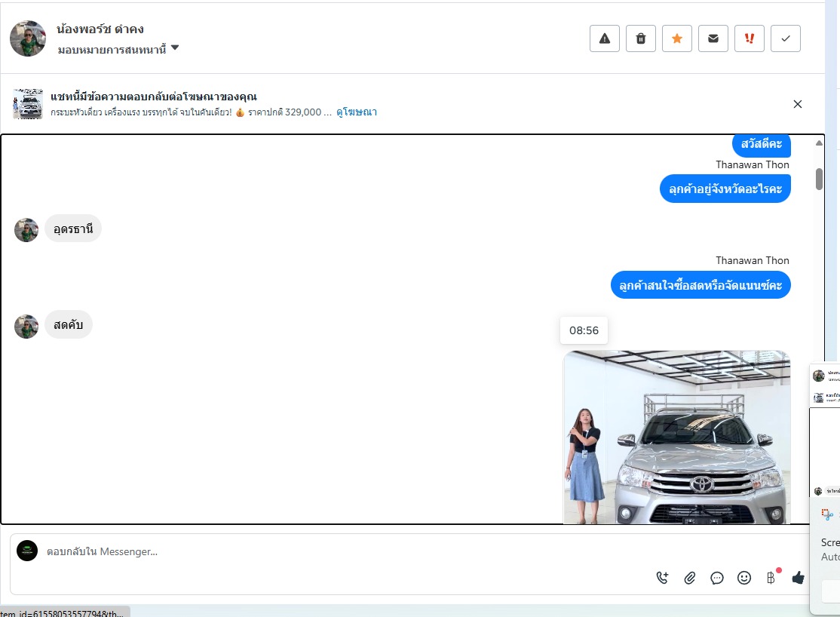
Task: Open saved replies speech bubble icon
Action: (716, 578)
